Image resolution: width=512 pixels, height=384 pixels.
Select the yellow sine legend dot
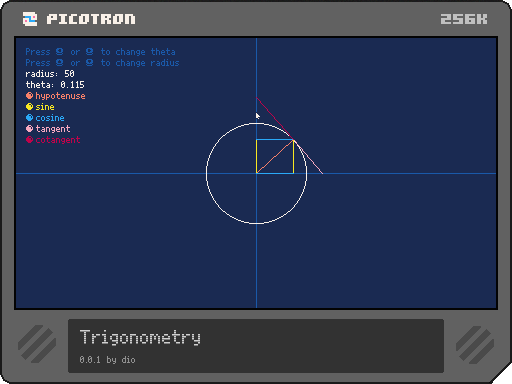[29, 107]
